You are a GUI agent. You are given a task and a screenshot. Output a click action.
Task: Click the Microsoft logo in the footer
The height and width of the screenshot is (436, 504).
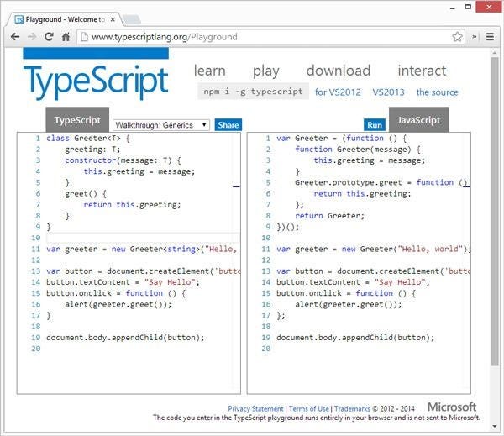tap(452, 407)
